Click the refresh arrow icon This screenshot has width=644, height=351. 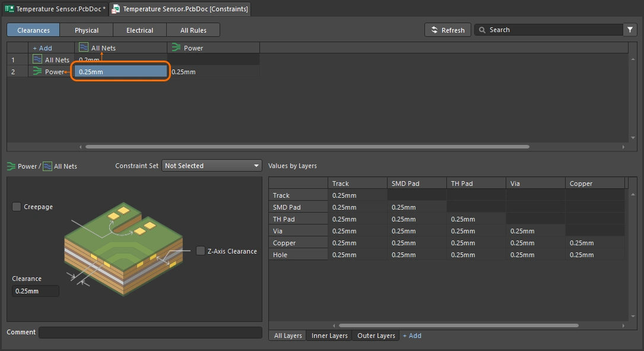tap(434, 30)
